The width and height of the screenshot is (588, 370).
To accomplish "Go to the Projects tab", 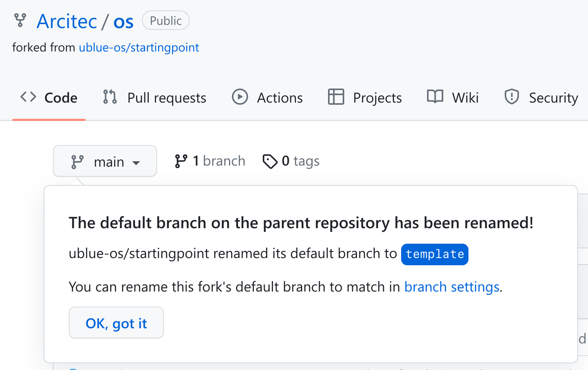I will pyautogui.click(x=377, y=98).
